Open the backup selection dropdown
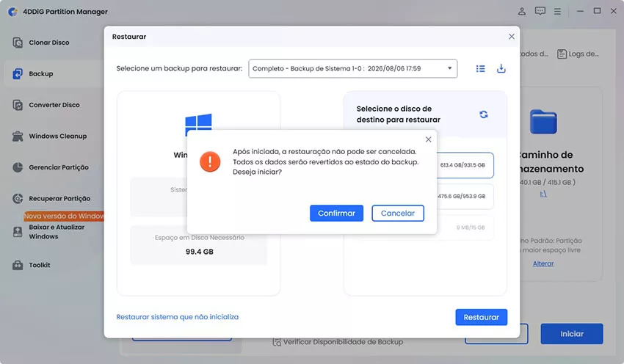624x364 pixels. tap(352, 68)
